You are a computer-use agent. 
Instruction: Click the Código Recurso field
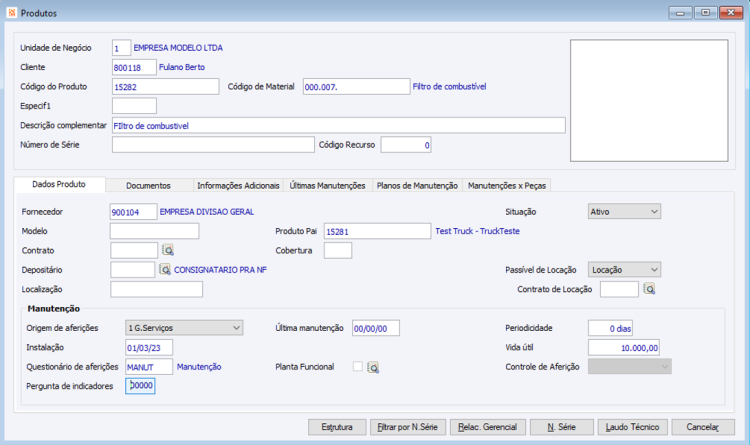click(x=406, y=145)
